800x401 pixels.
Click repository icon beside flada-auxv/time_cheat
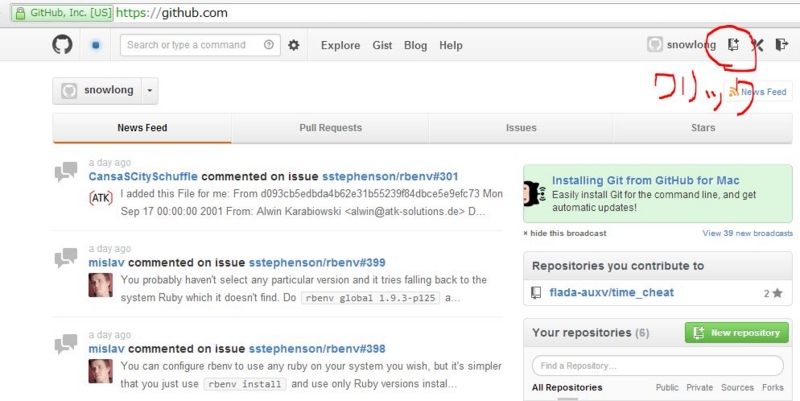536,292
